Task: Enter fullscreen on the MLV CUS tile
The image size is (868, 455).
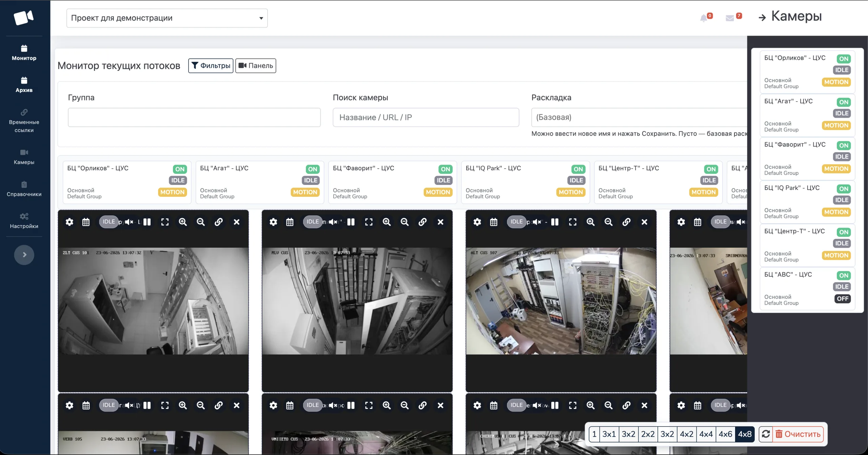Action: (369, 222)
